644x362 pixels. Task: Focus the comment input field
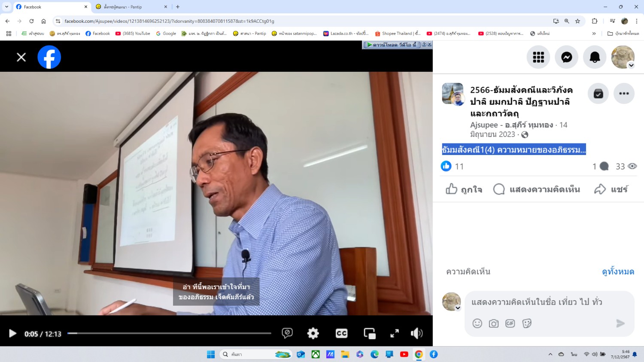[x=550, y=302]
